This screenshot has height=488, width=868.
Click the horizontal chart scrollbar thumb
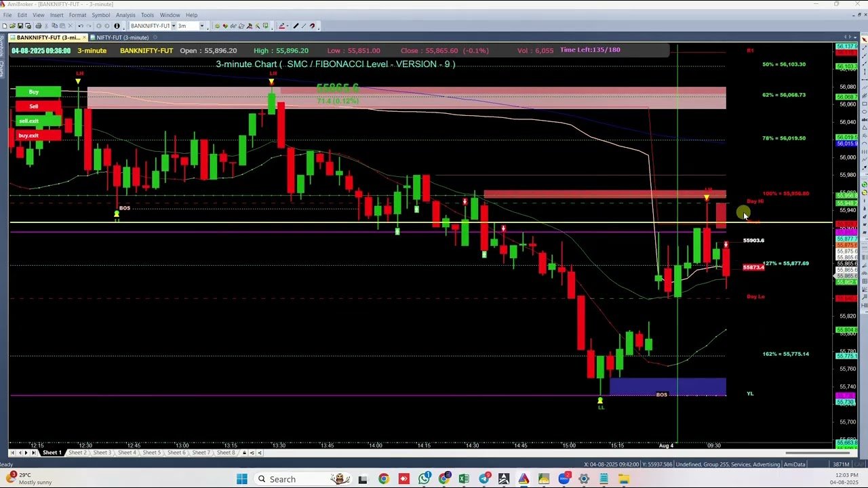(807, 453)
